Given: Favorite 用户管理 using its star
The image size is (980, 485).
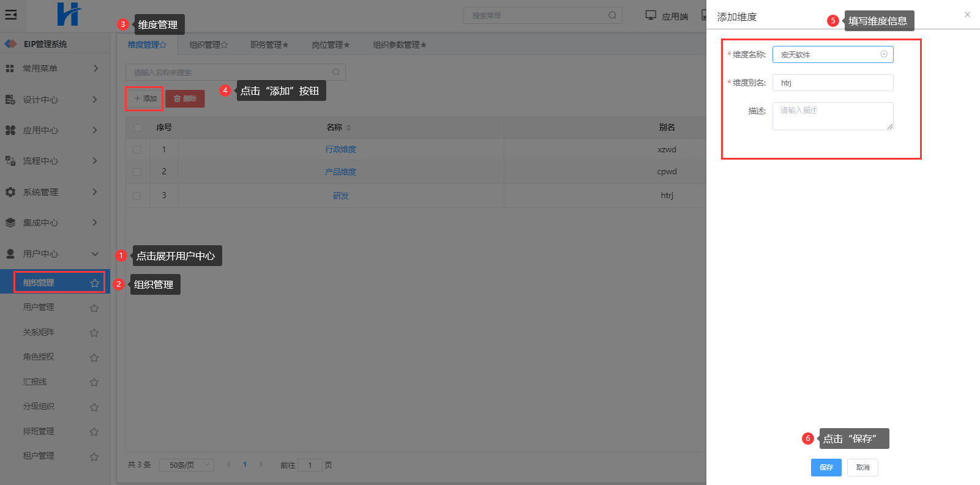Looking at the screenshot, I should pos(94,308).
